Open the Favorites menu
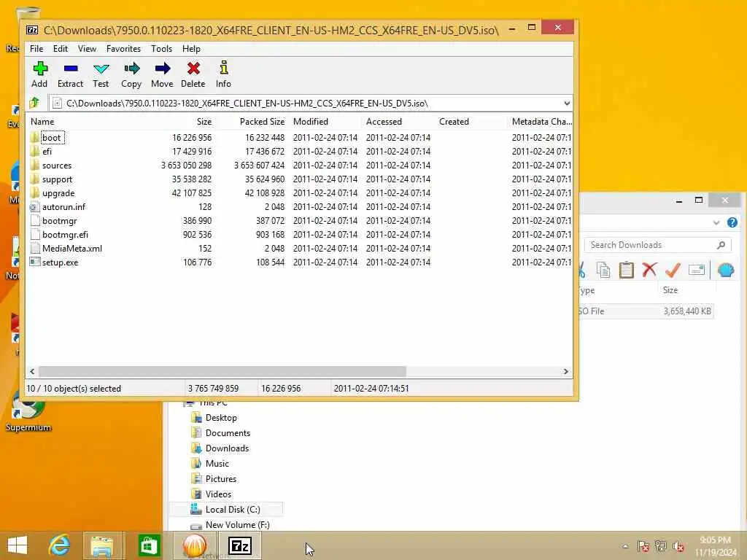 123,49
